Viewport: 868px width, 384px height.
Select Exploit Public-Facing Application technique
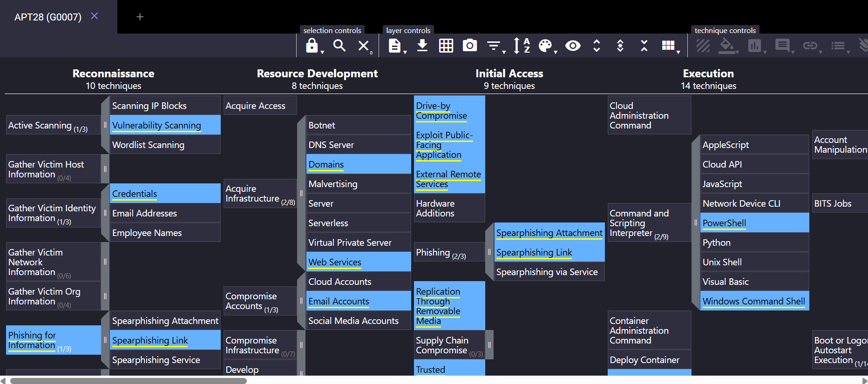click(449, 145)
